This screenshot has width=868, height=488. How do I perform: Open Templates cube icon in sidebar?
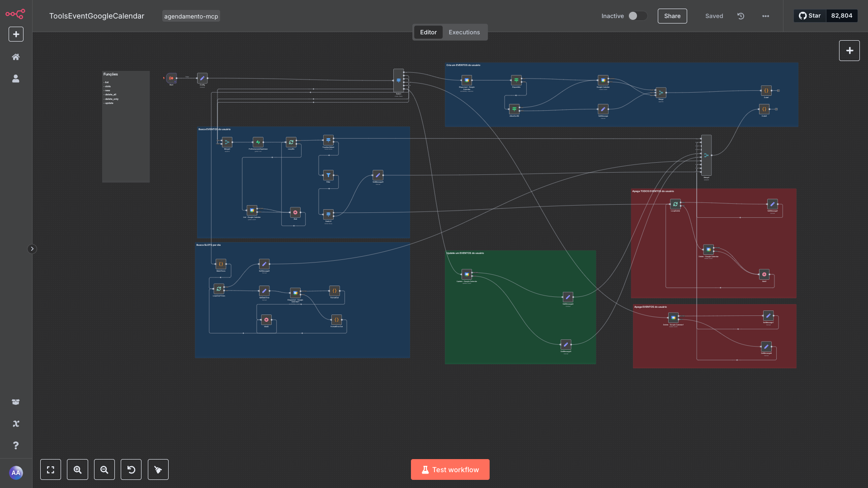[x=16, y=402]
